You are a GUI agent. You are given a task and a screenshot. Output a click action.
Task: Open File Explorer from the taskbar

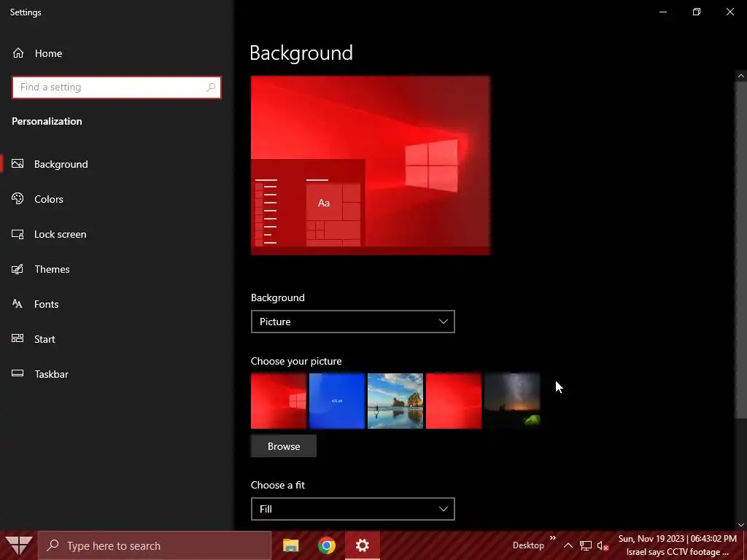click(x=290, y=545)
